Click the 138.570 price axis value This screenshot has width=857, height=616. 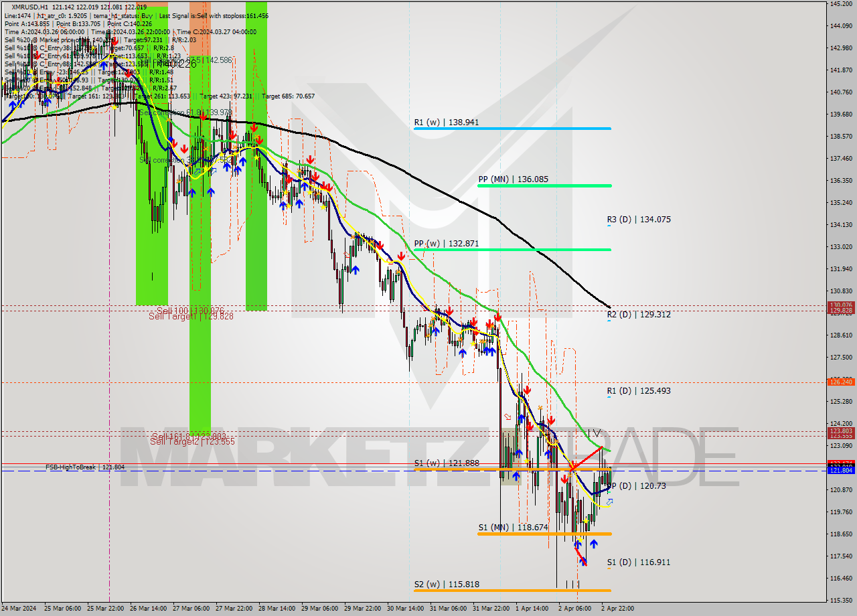(x=840, y=137)
